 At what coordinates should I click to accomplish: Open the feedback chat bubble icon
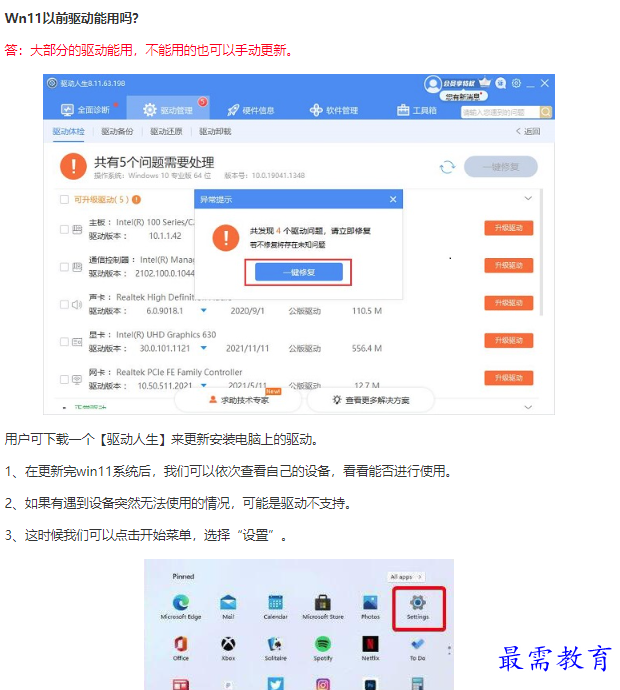point(501,83)
